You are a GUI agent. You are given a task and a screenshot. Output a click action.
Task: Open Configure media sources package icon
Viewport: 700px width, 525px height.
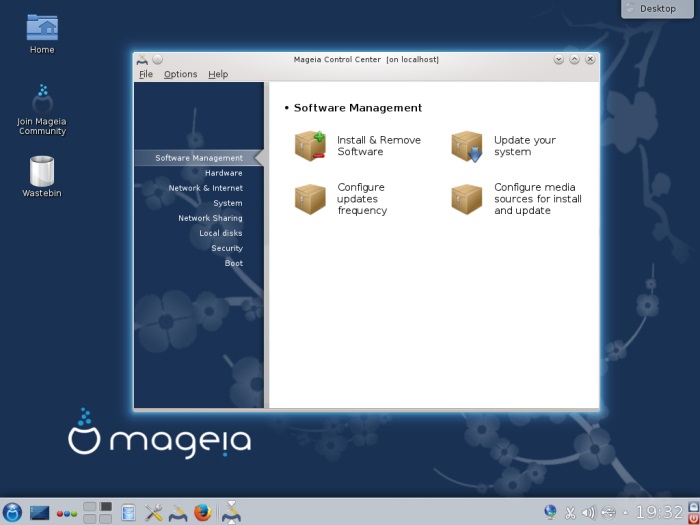pyautogui.click(x=467, y=199)
